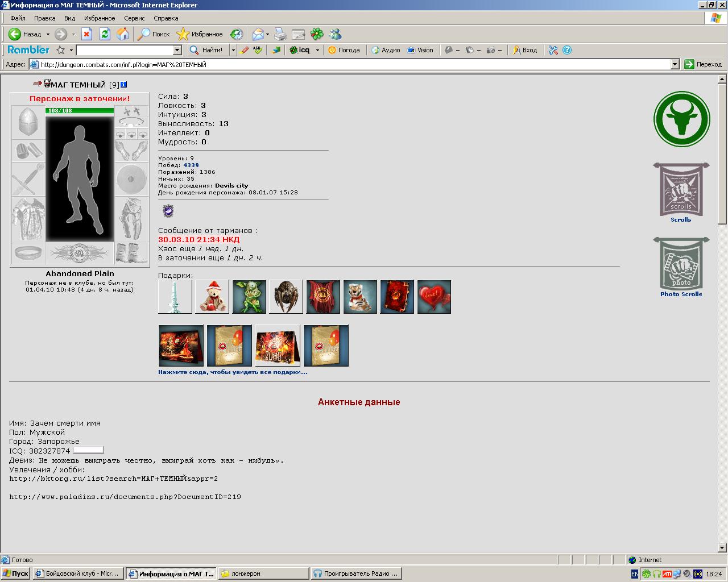The height and width of the screenshot is (582, 728).
Task: Open the Vision button
Action: pyautogui.click(x=420, y=50)
